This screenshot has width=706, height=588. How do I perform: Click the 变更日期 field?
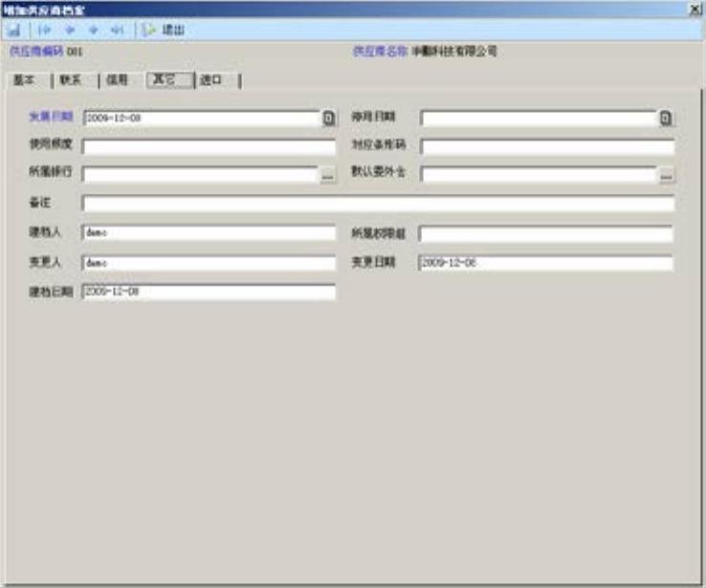click(545, 263)
